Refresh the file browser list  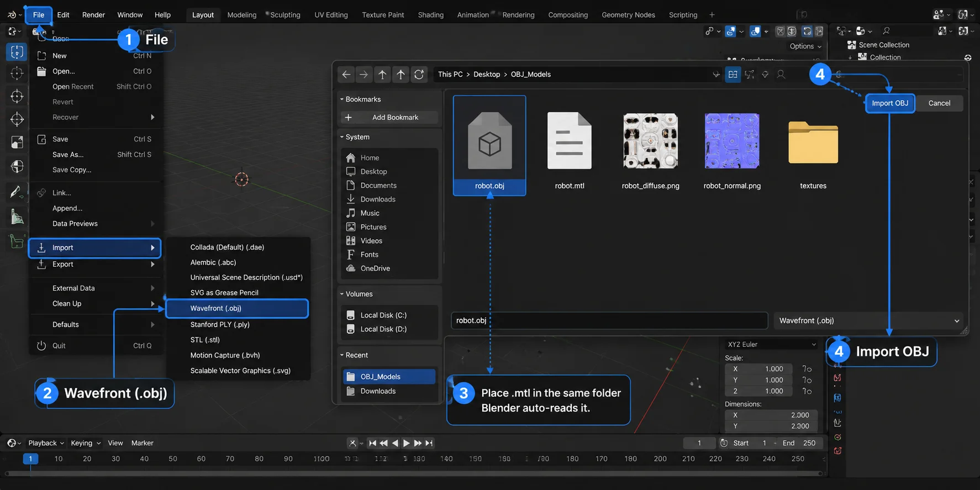click(419, 75)
